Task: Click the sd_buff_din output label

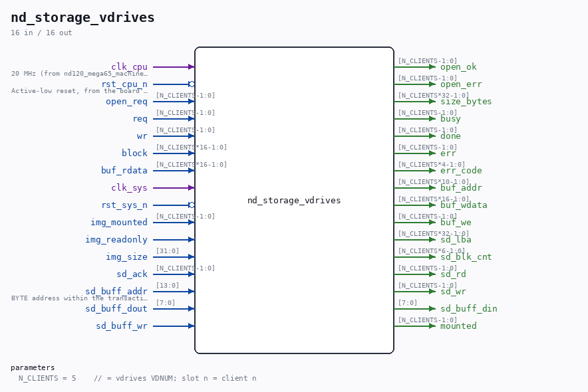Action: [x=469, y=308]
